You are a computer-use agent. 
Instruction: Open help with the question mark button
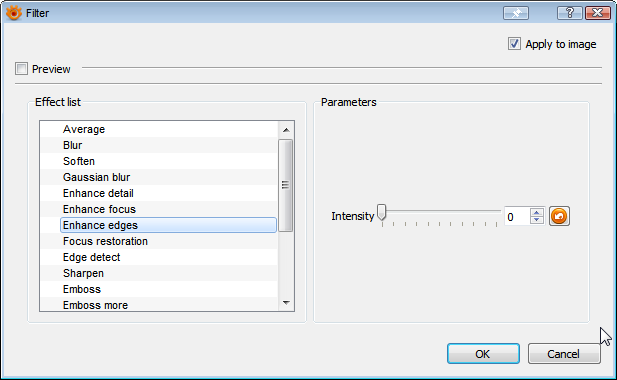[569, 13]
